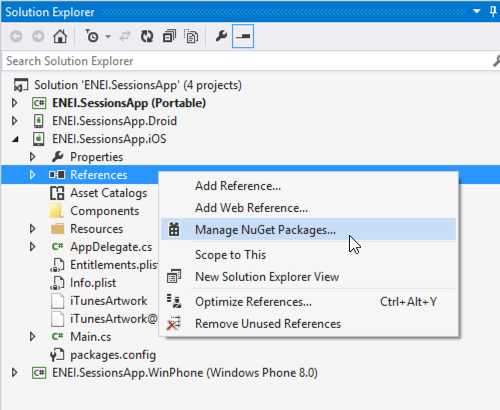Click the Properties wrench tree icon
This screenshot has height=410, width=500.
(x=58, y=157)
